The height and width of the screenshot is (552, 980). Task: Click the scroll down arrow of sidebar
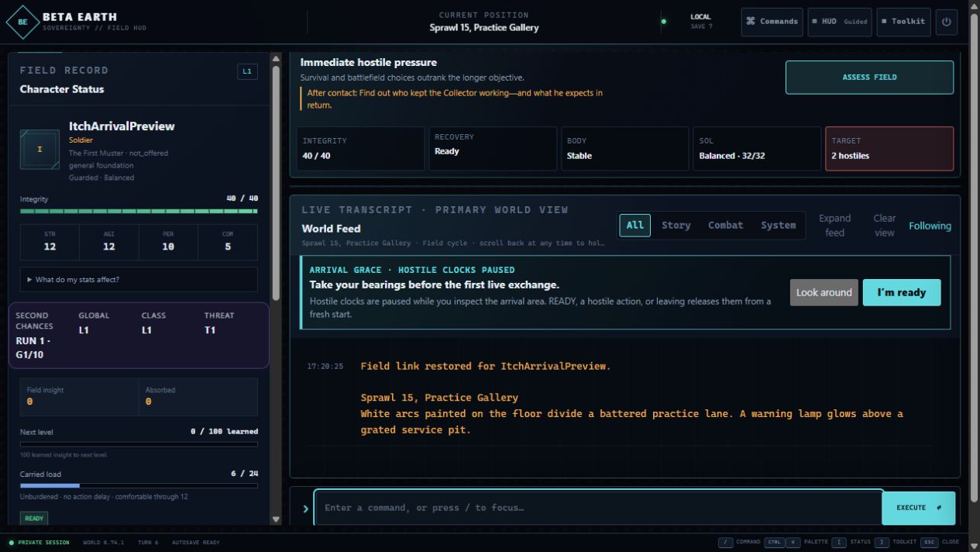click(276, 519)
